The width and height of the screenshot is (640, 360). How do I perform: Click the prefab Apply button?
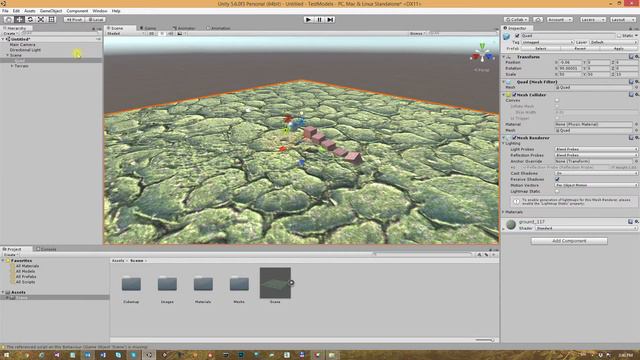point(619,49)
